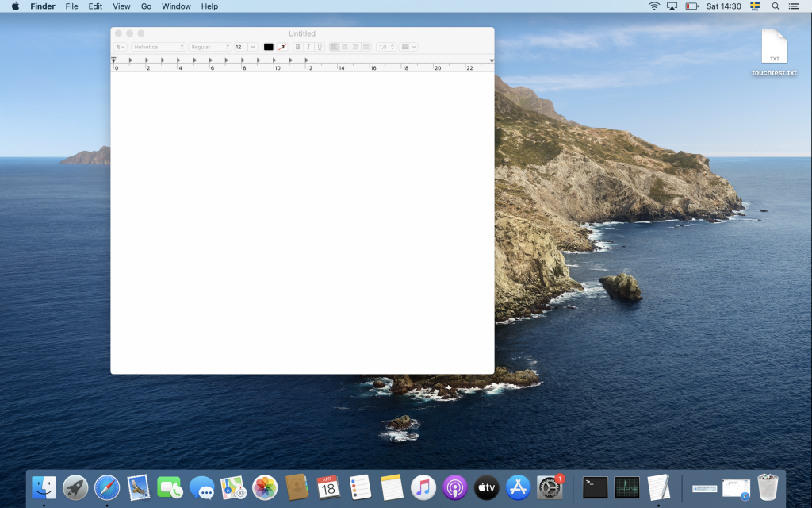Image resolution: width=812 pixels, height=508 pixels.
Task: Justify the text alignment
Action: click(x=366, y=47)
